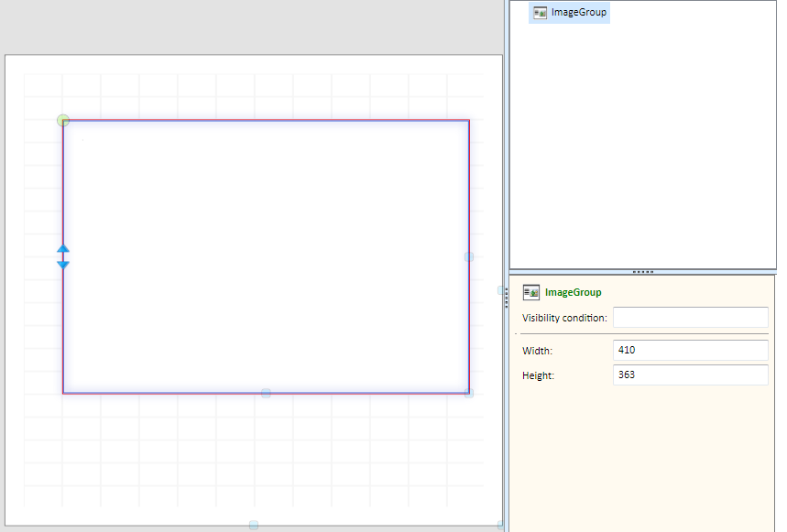Click the blue up arrow on the left edge
Screen dimensions: 787x532
(63, 249)
